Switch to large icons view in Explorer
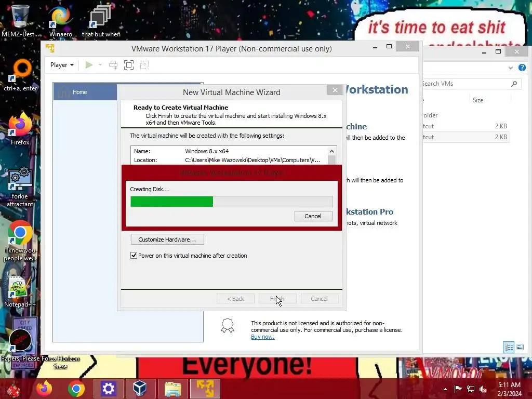Image resolution: width=532 pixels, height=399 pixels. pyautogui.click(x=520, y=347)
